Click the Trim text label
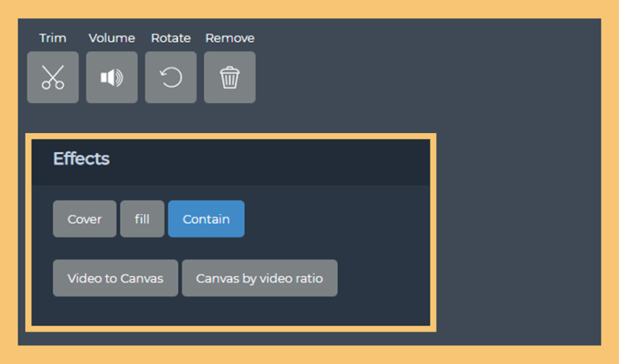The width and height of the screenshot is (619, 364). coord(53,38)
